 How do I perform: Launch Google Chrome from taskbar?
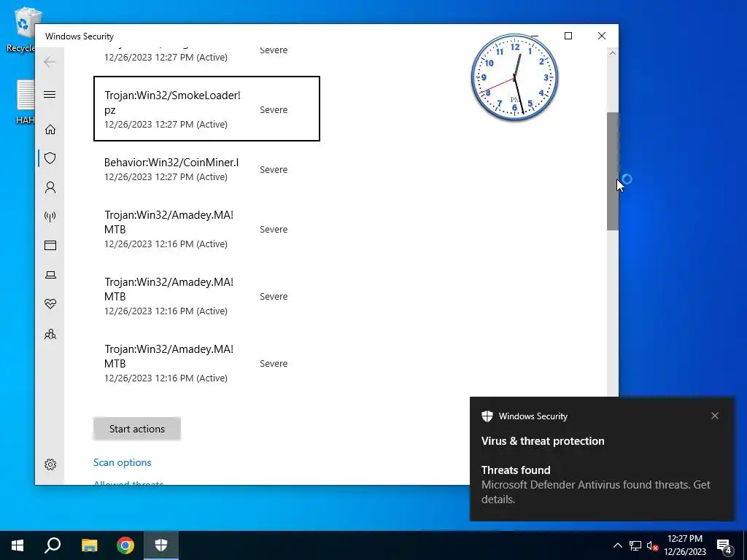click(x=125, y=545)
